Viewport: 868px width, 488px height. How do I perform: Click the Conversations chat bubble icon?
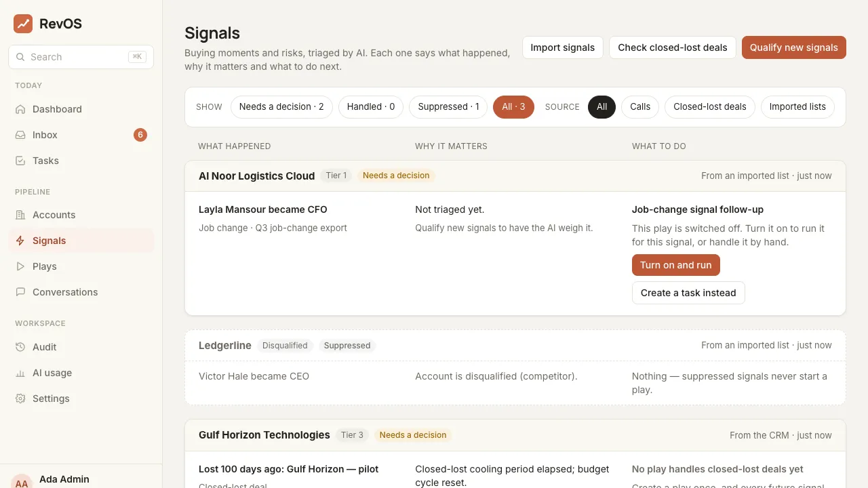pyautogui.click(x=20, y=292)
